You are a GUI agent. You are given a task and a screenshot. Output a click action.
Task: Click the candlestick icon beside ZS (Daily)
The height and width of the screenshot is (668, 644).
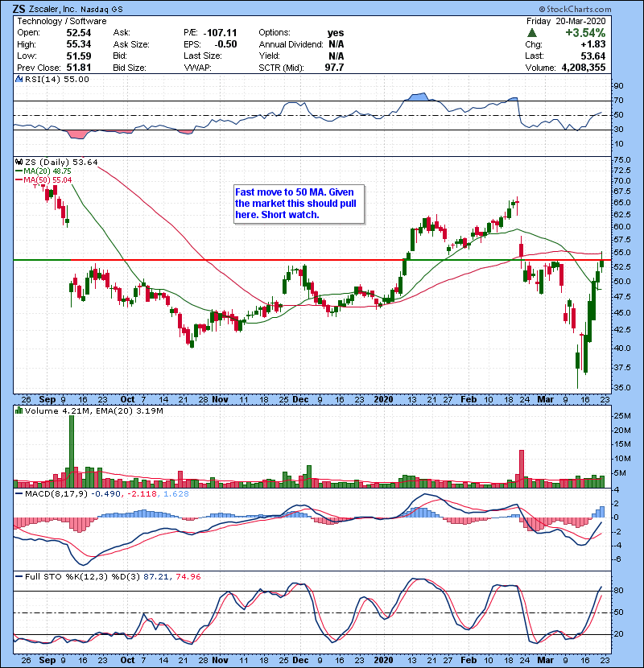[19, 163]
